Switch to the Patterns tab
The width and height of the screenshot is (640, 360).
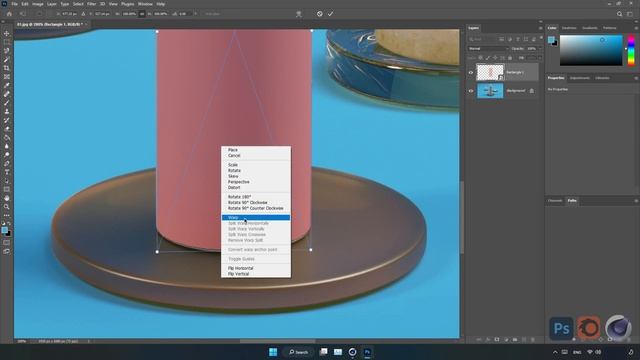coord(609,28)
